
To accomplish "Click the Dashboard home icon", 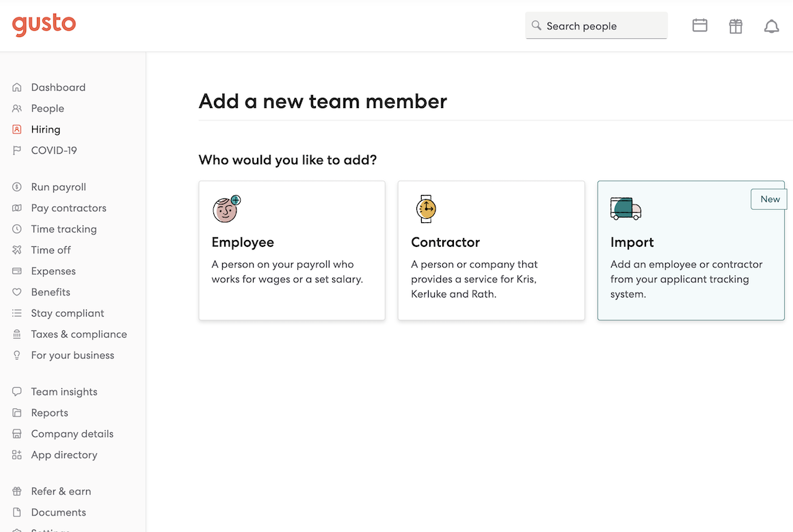I will (x=16, y=88).
